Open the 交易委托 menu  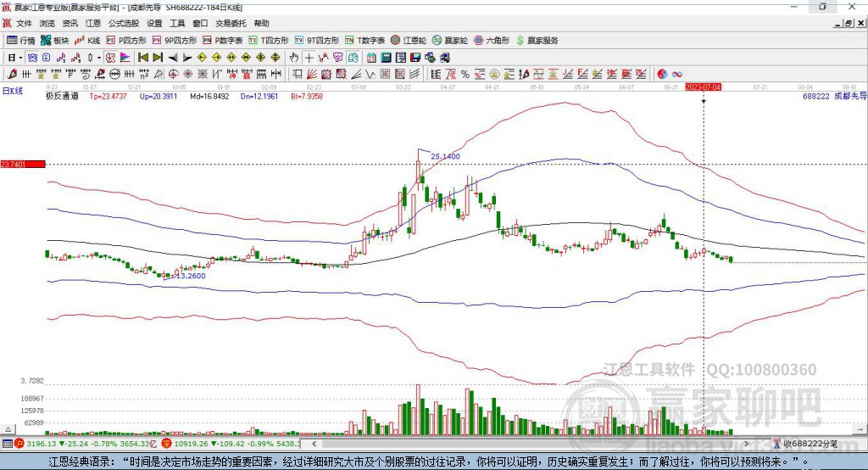[x=231, y=23]
